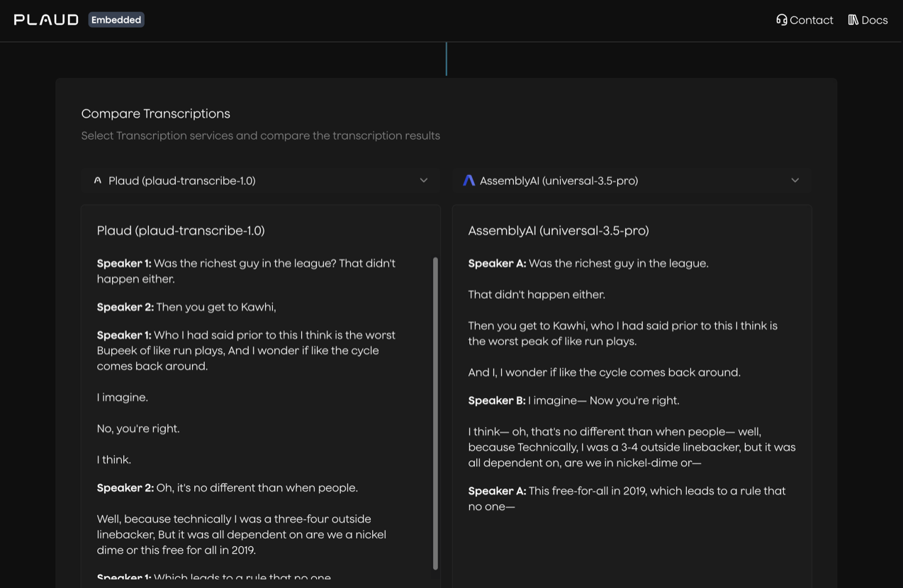
Task: Click Speaker A 'Was the richest guy in the league.'
Action: [588, 264]
